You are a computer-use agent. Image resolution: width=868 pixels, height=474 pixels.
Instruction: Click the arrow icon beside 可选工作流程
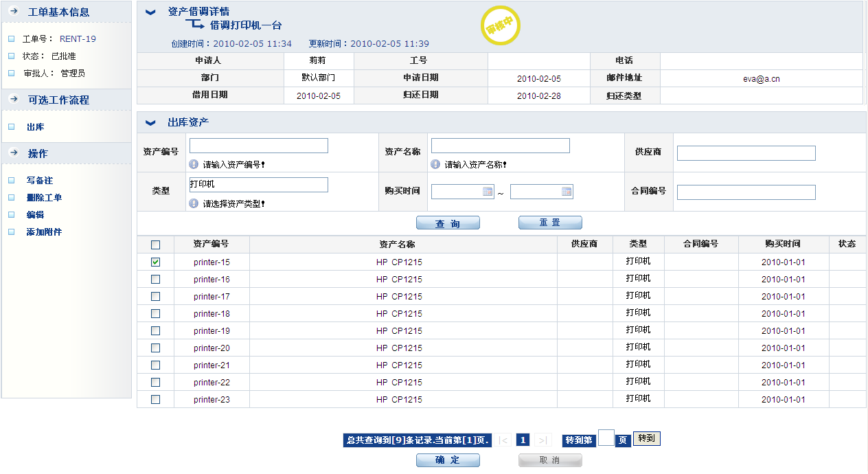(14, 99)
